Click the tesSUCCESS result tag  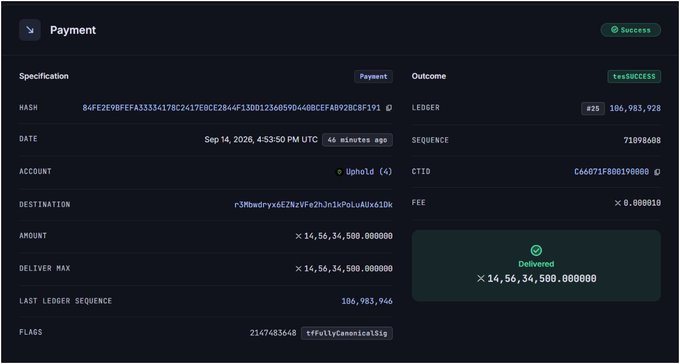[634, 76]
